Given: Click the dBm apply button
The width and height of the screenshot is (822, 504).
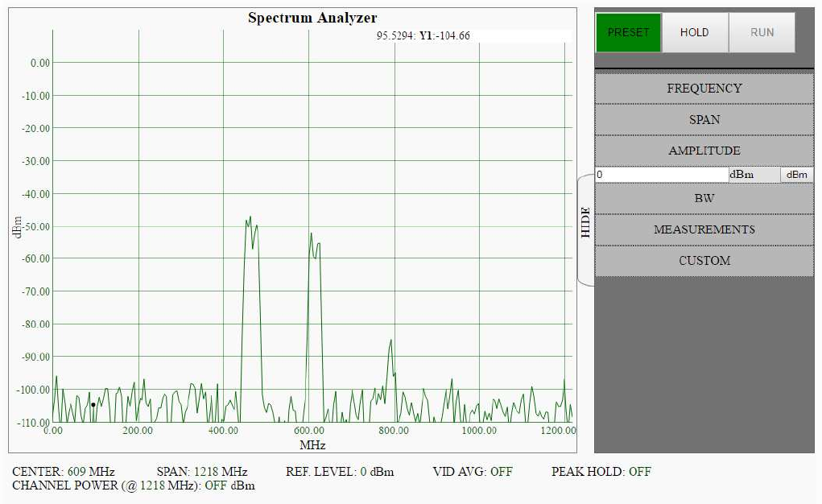Looking at the screenshot, I should (797, 175).
